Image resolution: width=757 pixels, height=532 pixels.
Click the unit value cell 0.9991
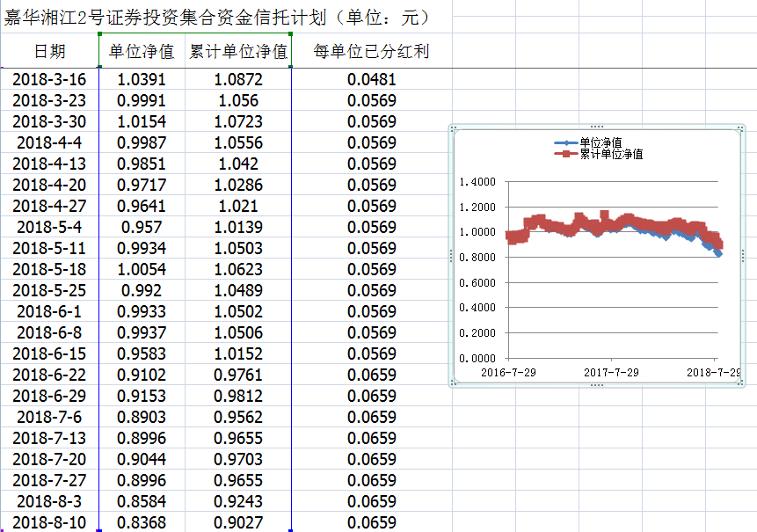tap(142, 100)
